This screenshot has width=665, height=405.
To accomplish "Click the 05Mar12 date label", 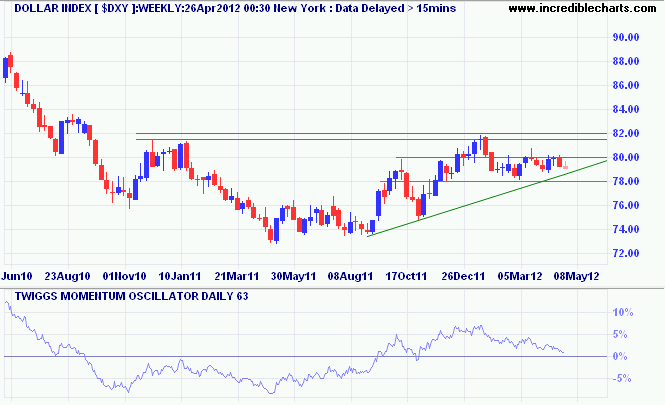I will pos(520,277).
